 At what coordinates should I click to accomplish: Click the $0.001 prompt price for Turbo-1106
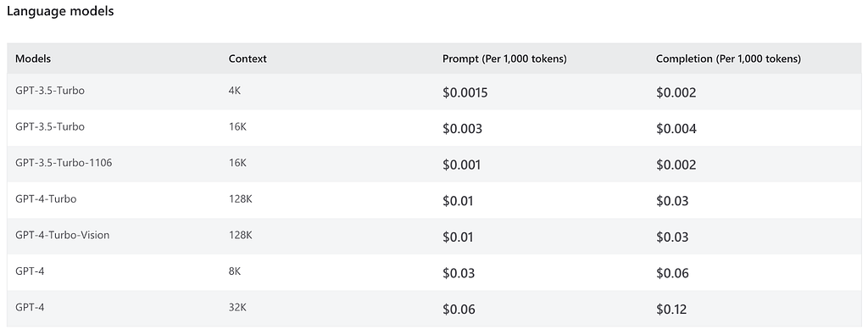coord(462,165)
